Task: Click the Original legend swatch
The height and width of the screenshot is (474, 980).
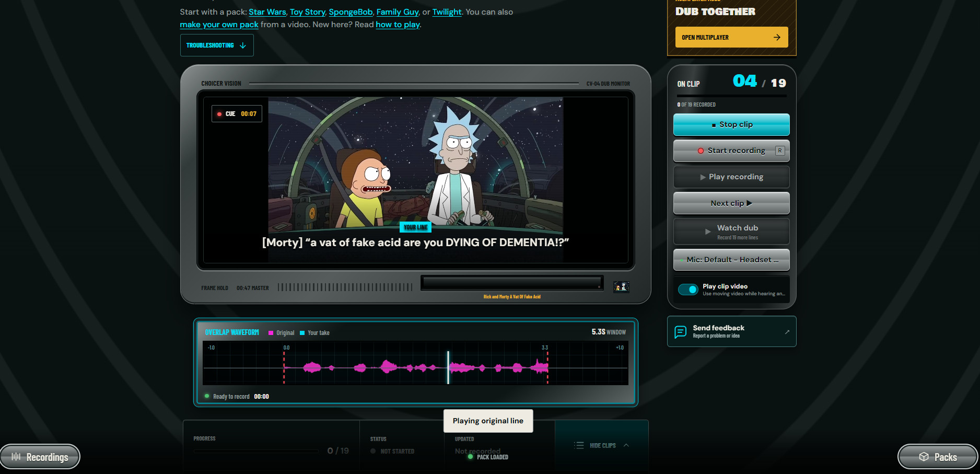Action: [x=271, y=333]
